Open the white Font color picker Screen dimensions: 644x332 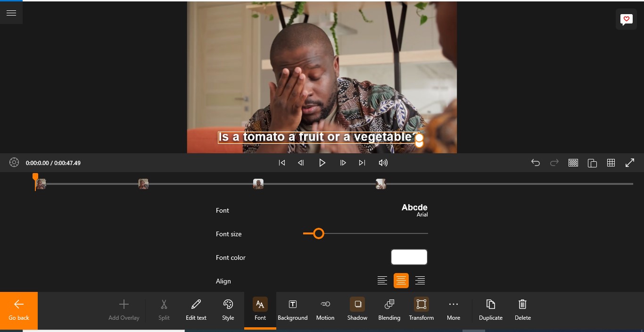pos(409,257)
